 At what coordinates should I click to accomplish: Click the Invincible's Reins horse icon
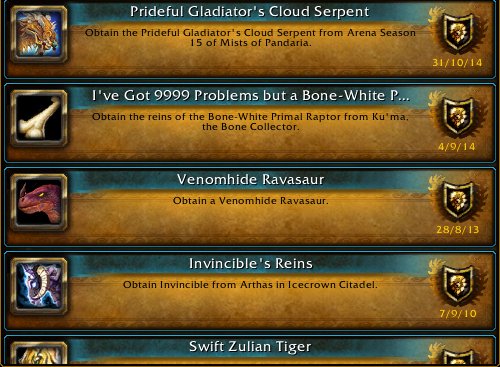click(39, 287)
